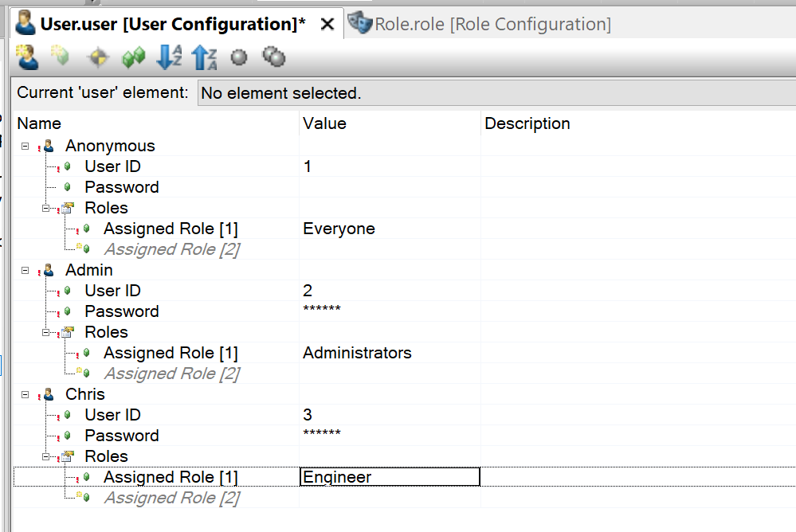The image size is (796, 532).
Task: Collapse the Chris user node
Action: coord(25,394)
